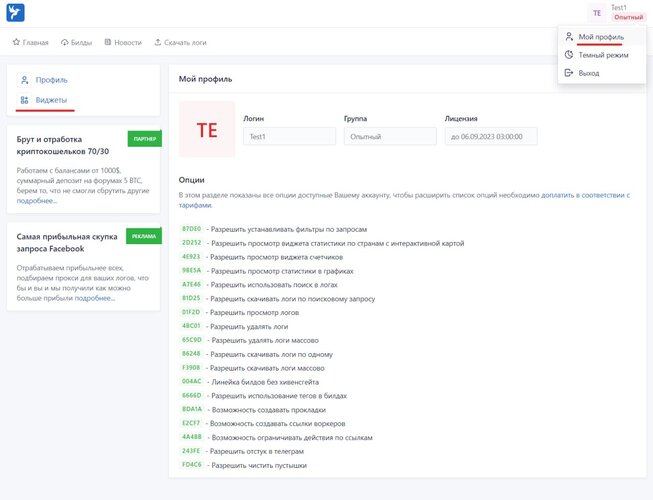Open Скачать логи in the top navigation
Image resolution: width=653 pixels, height=500 pixels.
pyautogui.click(x=180, y=42)
